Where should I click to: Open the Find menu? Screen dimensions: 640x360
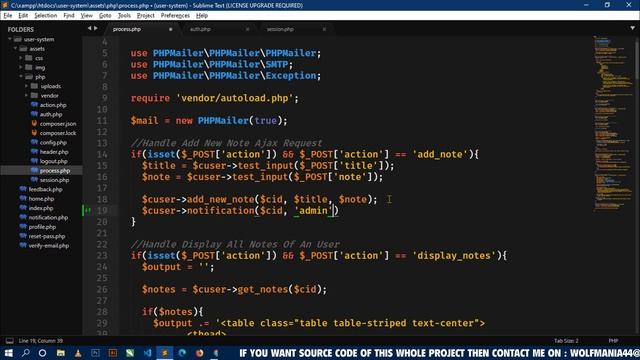tap(69, 16)
